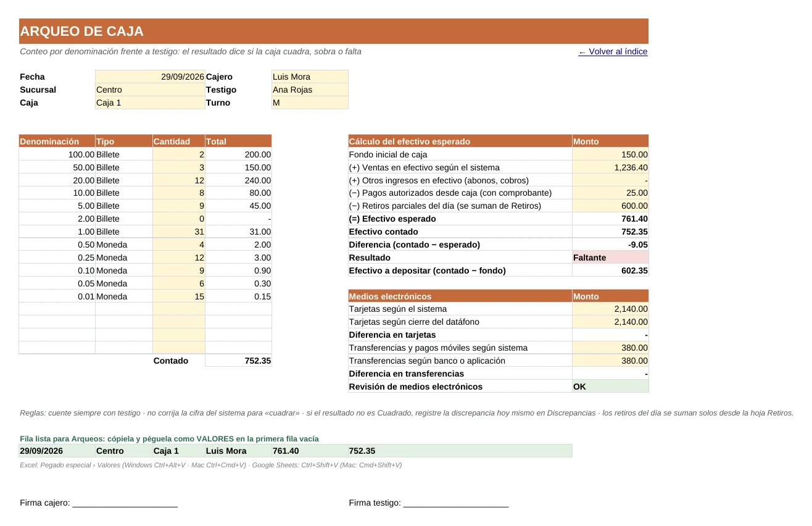Click the 'Cálculo del efectivo esperado' header
The image size is (812, 526).
pyautogui.click(x=460, y=141)
